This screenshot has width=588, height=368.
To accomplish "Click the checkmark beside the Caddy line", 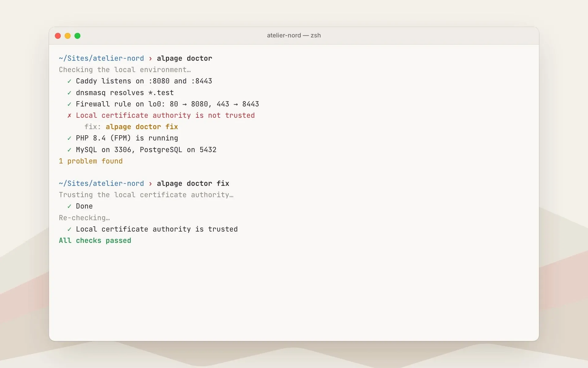I will pos(70,81).
